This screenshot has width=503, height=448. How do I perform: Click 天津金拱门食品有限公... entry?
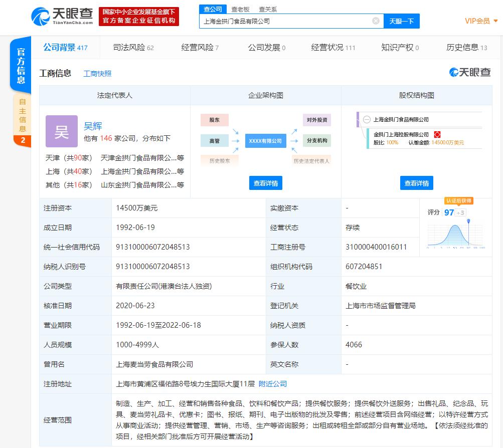tap(142, 158)
